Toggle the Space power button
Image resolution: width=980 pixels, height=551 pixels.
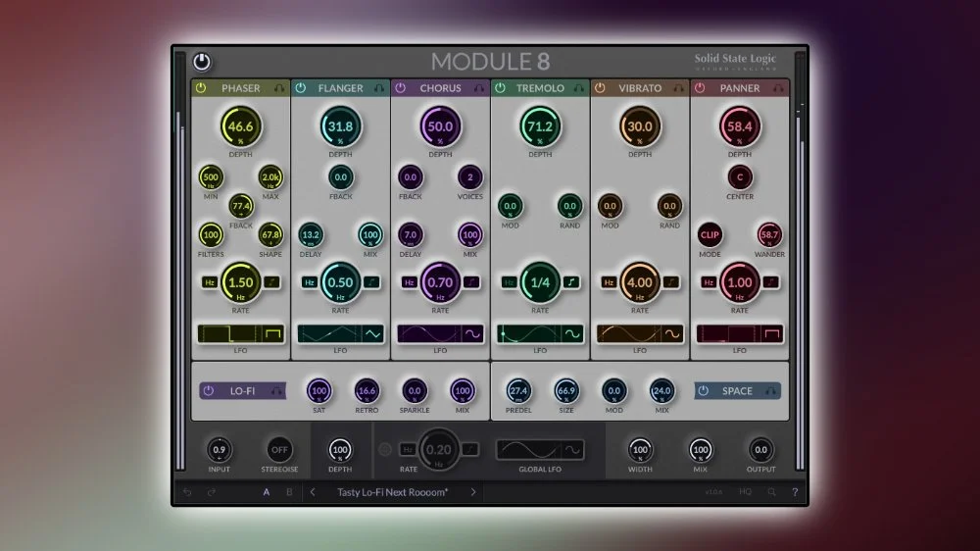(x=704, y=391)
